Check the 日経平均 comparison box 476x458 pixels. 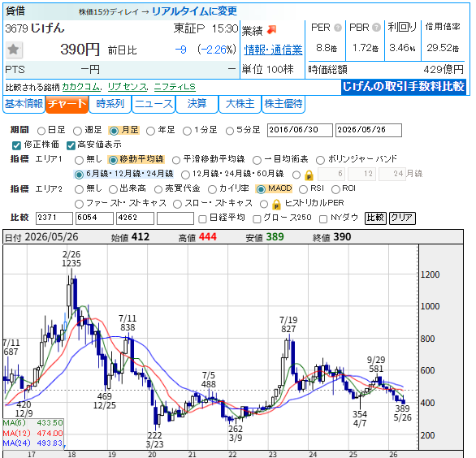[x=202, y=218]
